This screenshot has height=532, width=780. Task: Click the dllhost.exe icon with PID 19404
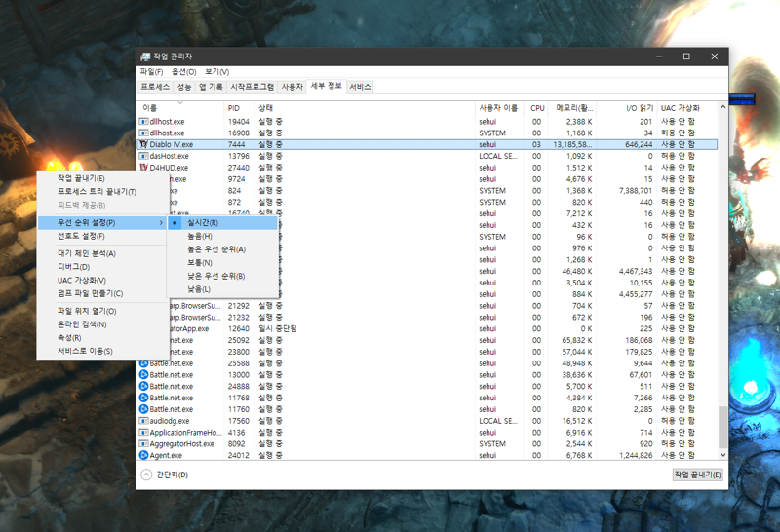(x=143, y=122)
